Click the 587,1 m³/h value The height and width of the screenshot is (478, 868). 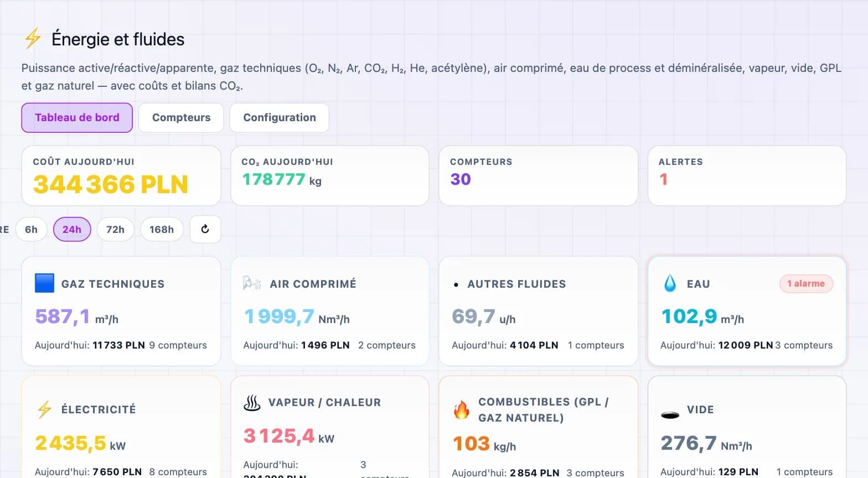coord(76,316)
